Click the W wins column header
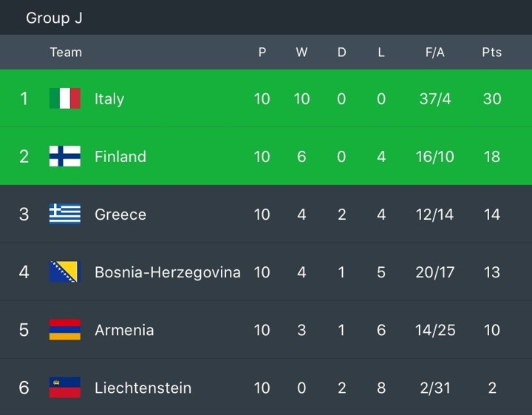This screenshot has width=532, height=415. 301,52
